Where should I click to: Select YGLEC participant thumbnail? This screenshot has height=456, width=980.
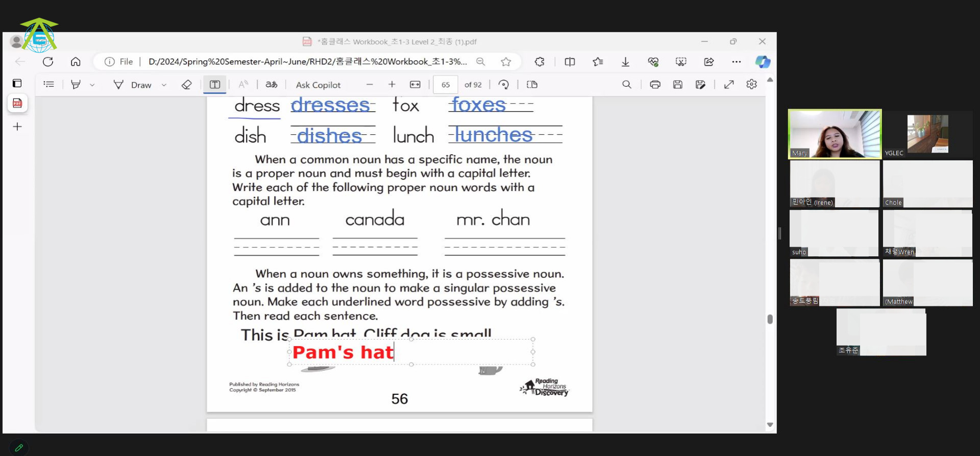coord(927,134)
